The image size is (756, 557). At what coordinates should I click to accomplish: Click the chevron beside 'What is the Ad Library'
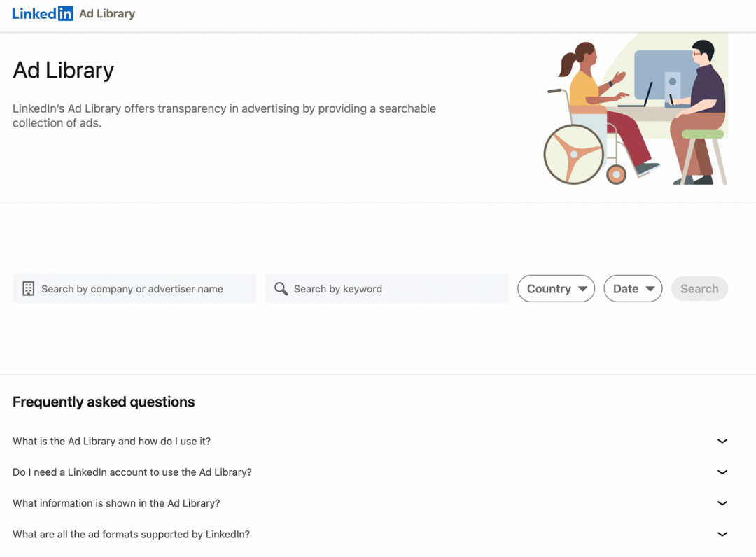tap(722, 442)
